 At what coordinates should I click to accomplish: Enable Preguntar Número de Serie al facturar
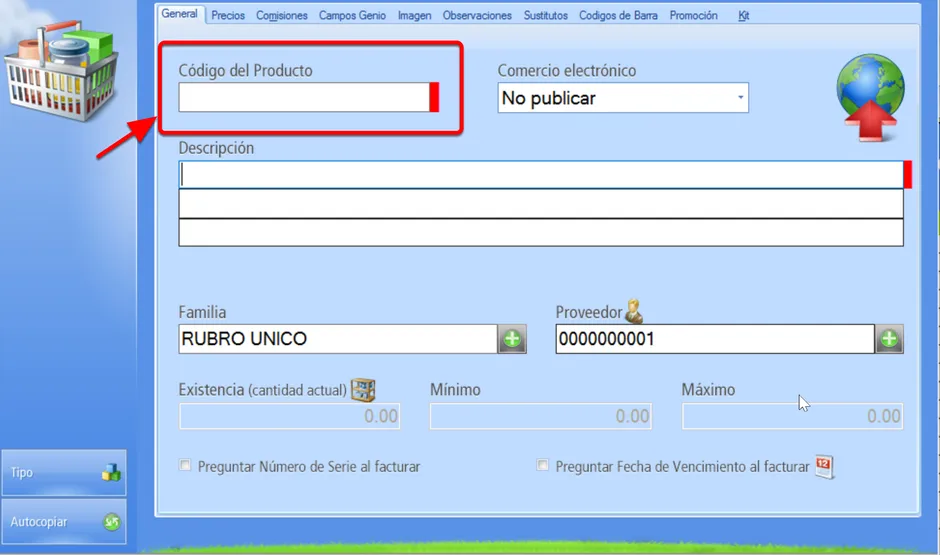tap(185, 465)
